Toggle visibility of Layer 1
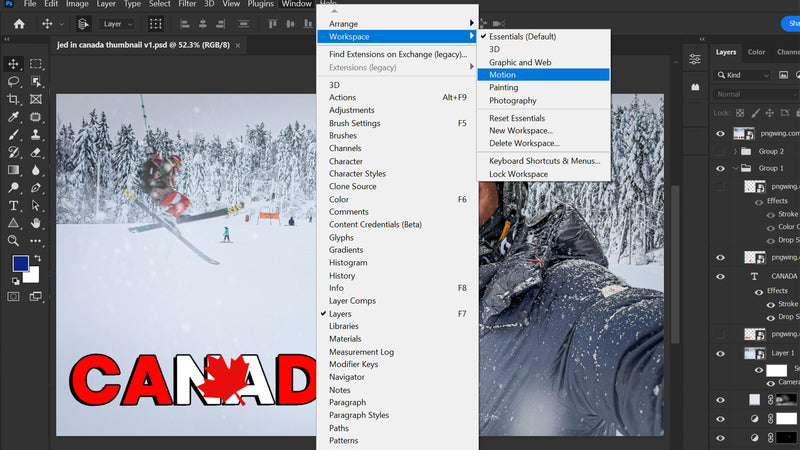The width and height of the screenshot is (800, 450). (721, 353)
